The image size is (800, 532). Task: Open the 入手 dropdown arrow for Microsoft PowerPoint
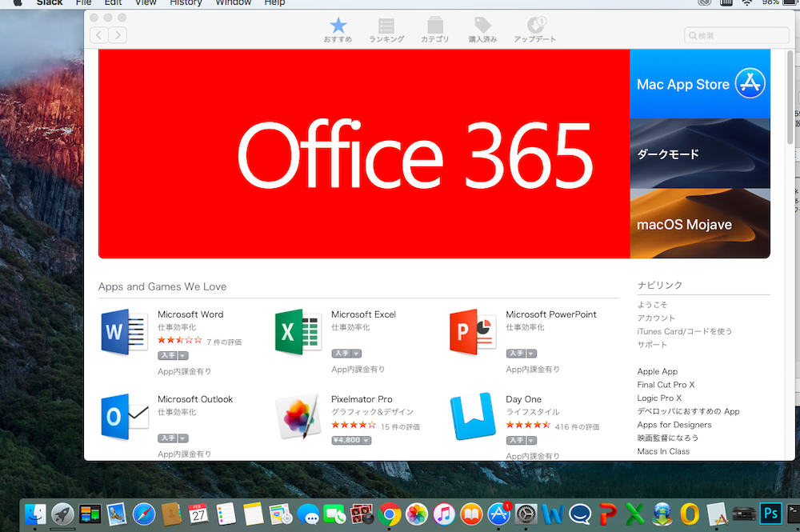pyautogui.click(x=532, y=354)
